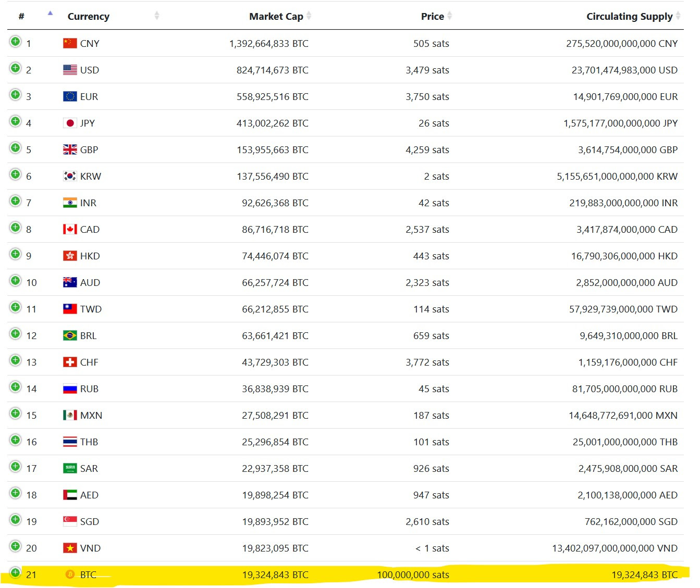This screenshot has width=700, height=588.
Task: Click price 3,750 sats
Action: [427, 96]
